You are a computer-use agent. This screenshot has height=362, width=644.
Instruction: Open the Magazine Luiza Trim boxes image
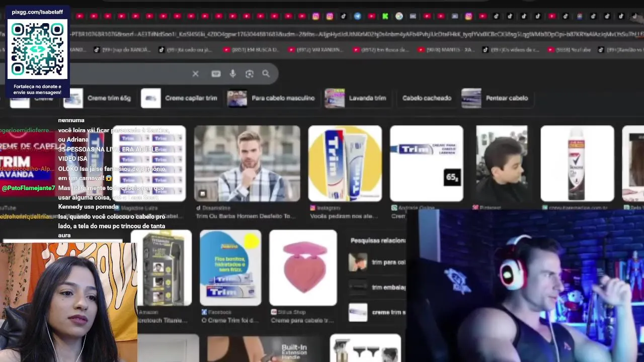tap(148, 163)
